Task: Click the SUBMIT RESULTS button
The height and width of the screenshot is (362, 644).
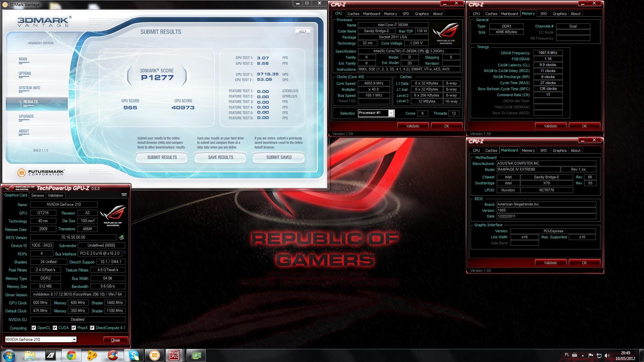Action: pyautogui.click(x=162, y=157)
